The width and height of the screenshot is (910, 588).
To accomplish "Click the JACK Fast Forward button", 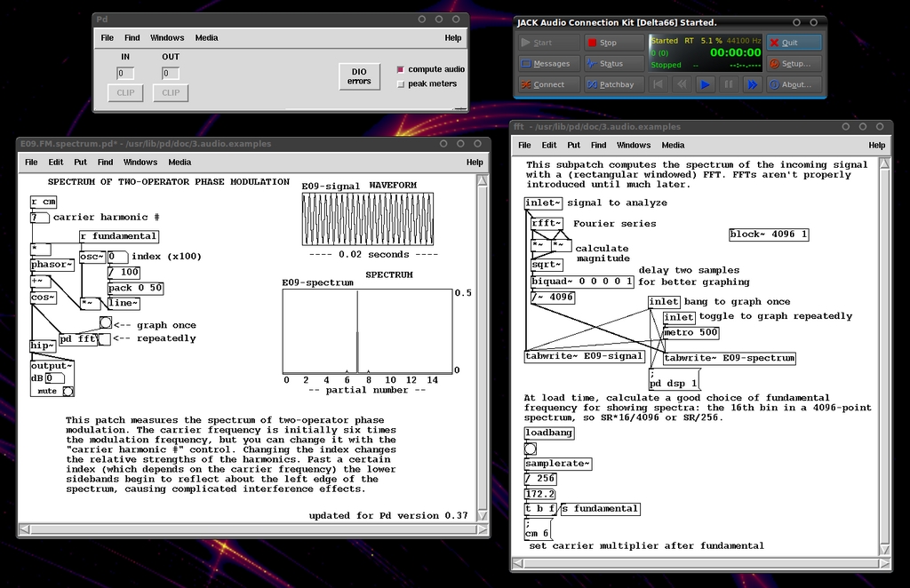I will 751,84.
